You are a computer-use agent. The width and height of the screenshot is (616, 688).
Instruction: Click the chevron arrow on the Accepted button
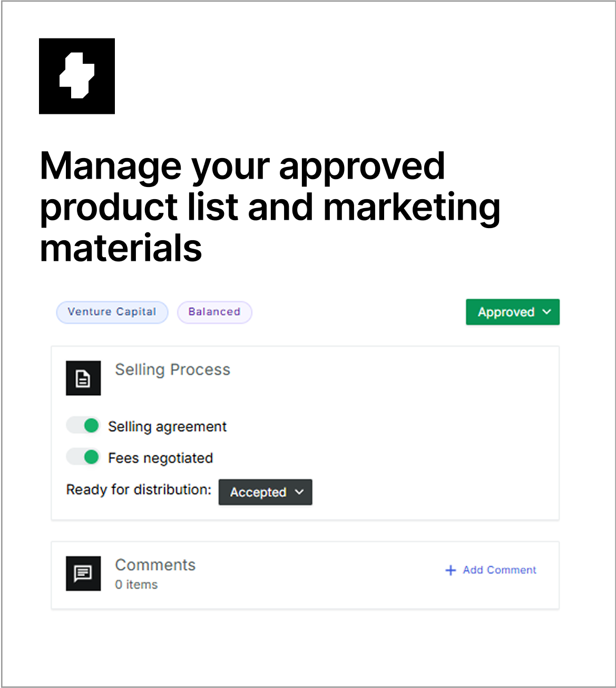click(299, 492)
